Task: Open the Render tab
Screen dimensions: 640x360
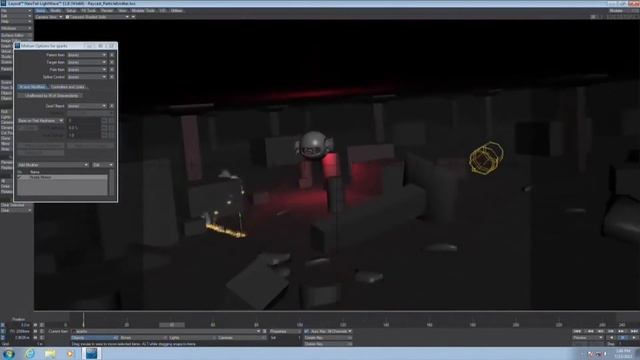Action: 107,11
